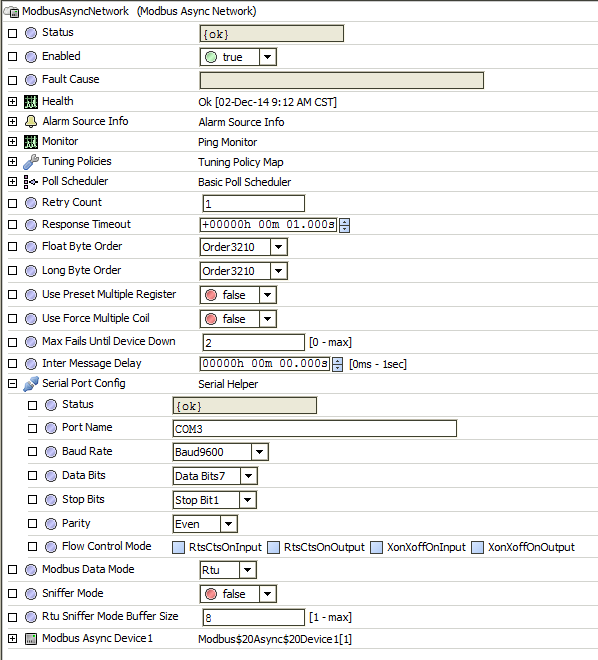The width and height of the screenshot is (598, 660).
Task: Click the Inter Message Delay property icon
Action: click(x=31, y=364)
